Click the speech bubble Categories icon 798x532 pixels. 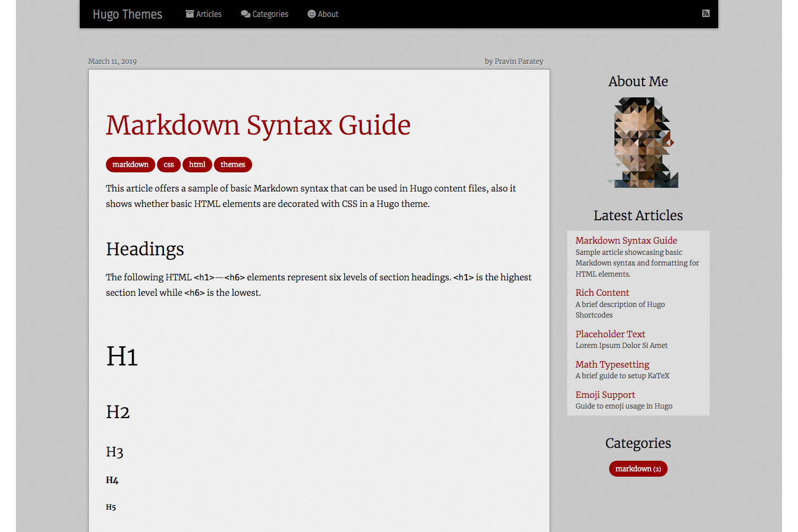(x=245, y=14)
